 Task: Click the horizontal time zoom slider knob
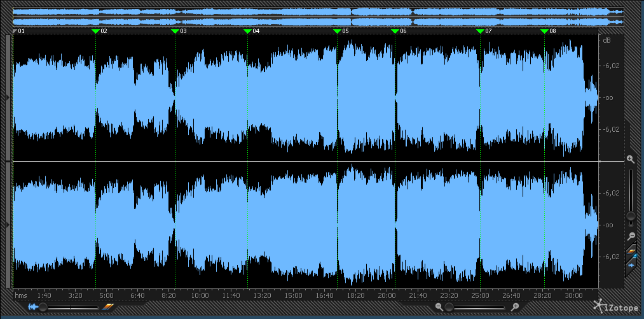pos(449,307)
